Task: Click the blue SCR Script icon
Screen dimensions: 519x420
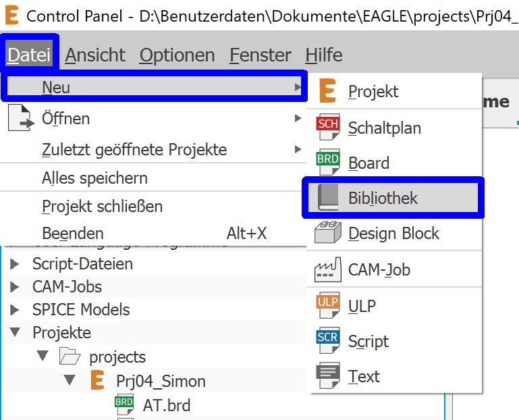Action: [328, 341]
